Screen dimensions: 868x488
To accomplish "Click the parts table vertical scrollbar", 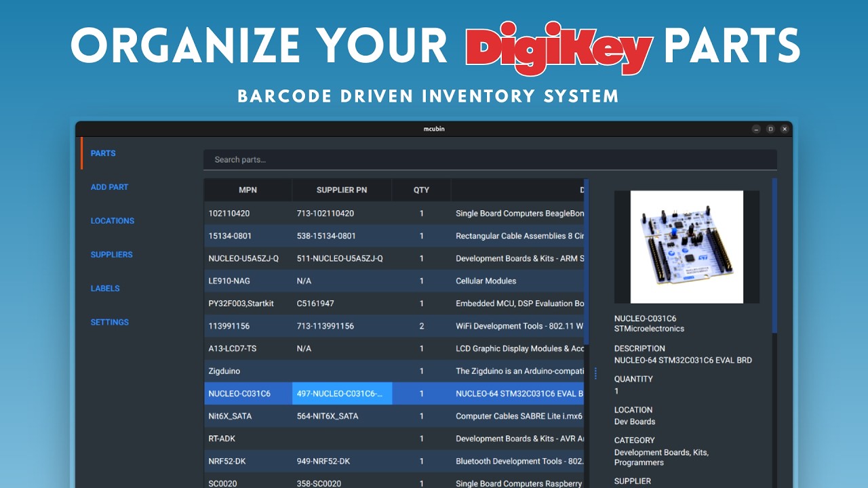I will 587,261.
